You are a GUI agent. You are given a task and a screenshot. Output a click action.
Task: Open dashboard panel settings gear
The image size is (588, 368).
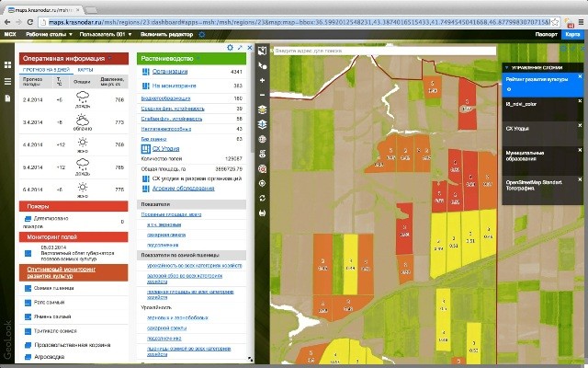(230, 47)
